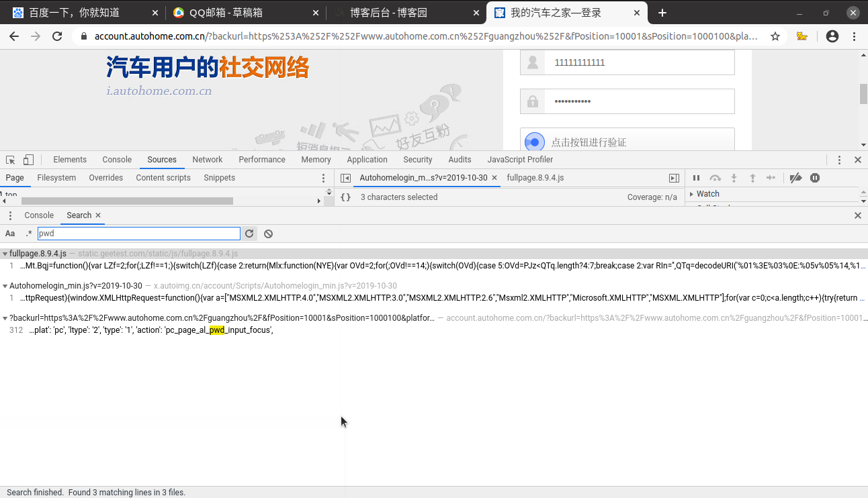Hide the navigator sidebar in Sources
The image size is (868, 498).
(x=345, y=178)
